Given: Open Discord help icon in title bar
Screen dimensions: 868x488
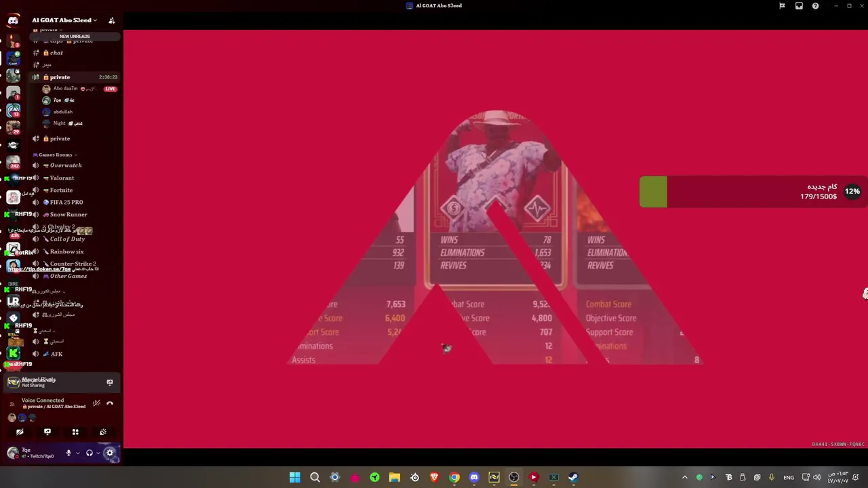Looking at the screenshot, I should [816, 5].
